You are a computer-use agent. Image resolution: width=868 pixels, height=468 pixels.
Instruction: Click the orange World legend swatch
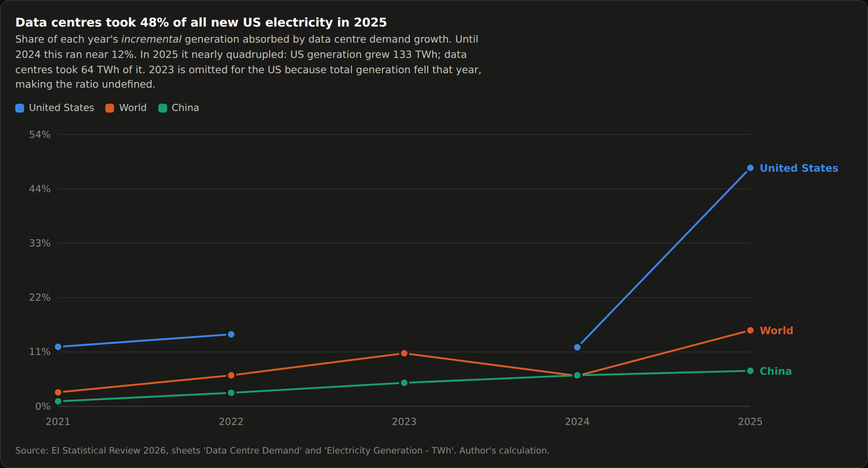[110, 108]
